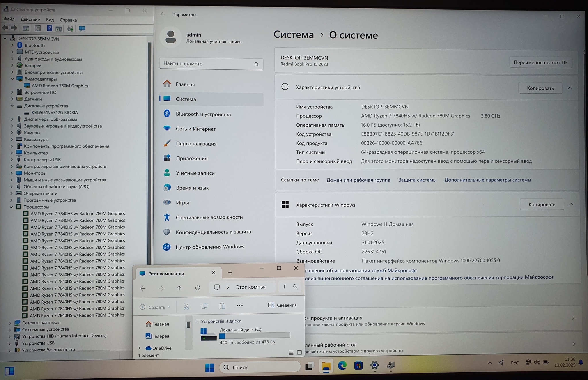588x380 pixels.
Task: Collapse Характеристики устройства section chevron
Action: [x=570, y=88]
